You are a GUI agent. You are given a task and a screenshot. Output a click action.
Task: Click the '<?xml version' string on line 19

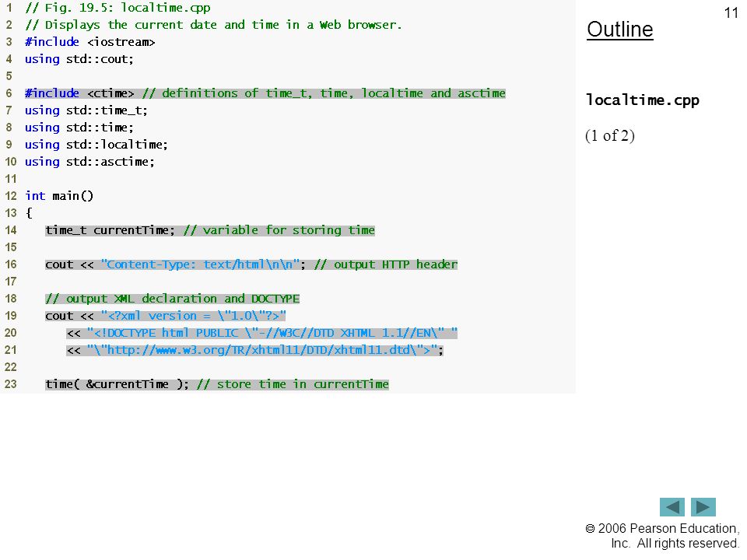click(x=194, y=317)
